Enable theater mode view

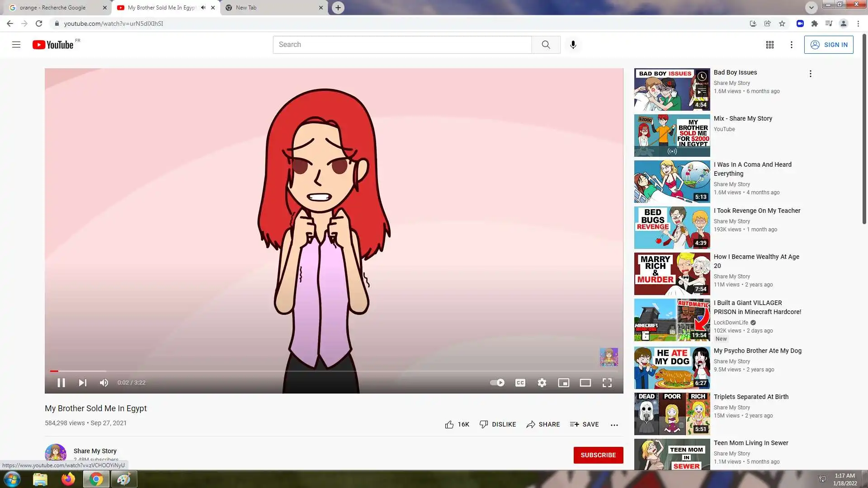(585, 383)
